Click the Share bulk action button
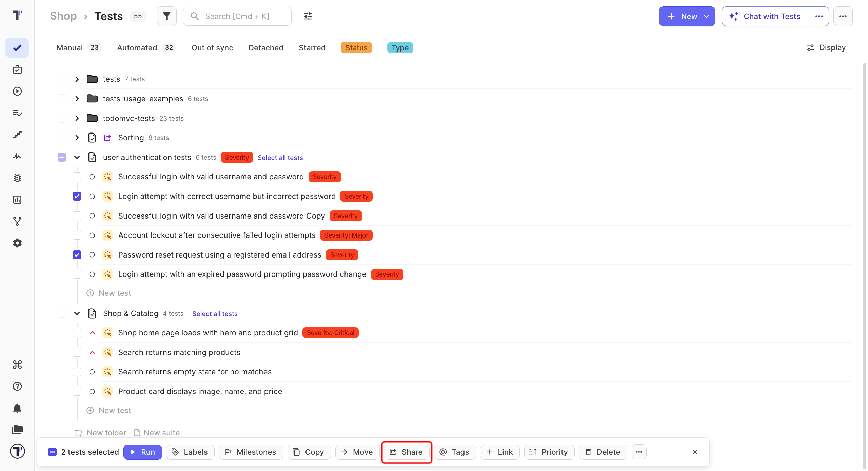Viewport: 868px width, 471px height. pyautogui.click(x=407, y=452)
